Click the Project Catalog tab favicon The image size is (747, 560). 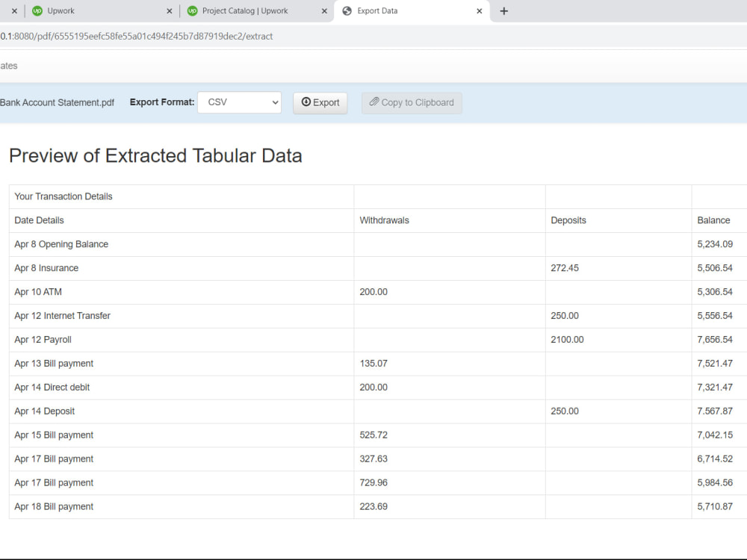(193, 11)
